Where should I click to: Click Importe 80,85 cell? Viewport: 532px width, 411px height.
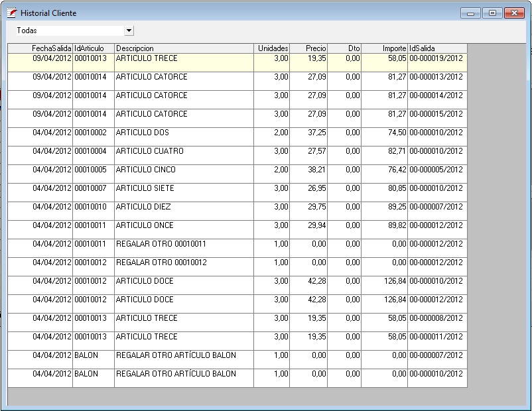(x=385, y=192)
